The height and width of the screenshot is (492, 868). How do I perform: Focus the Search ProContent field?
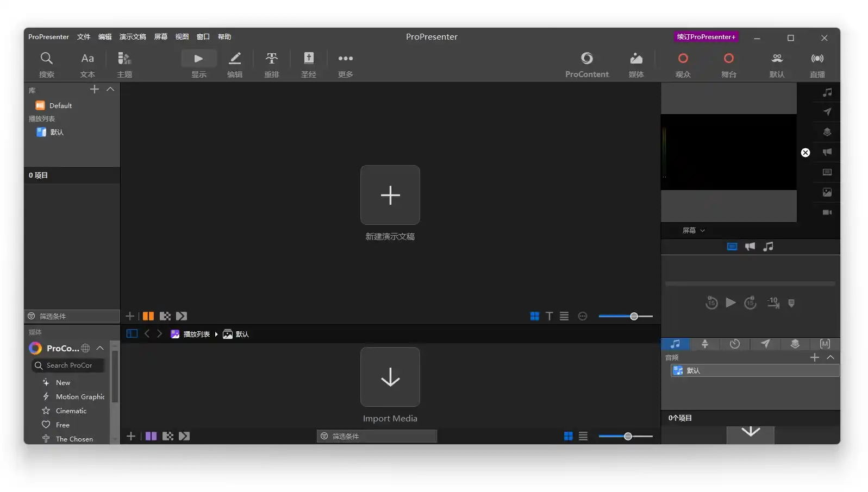68,365
